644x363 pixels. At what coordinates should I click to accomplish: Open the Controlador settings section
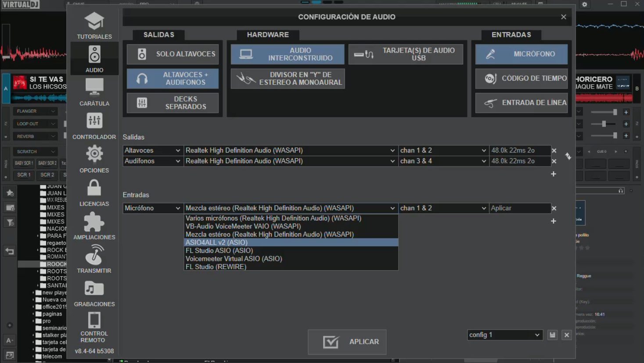point(94,126)
